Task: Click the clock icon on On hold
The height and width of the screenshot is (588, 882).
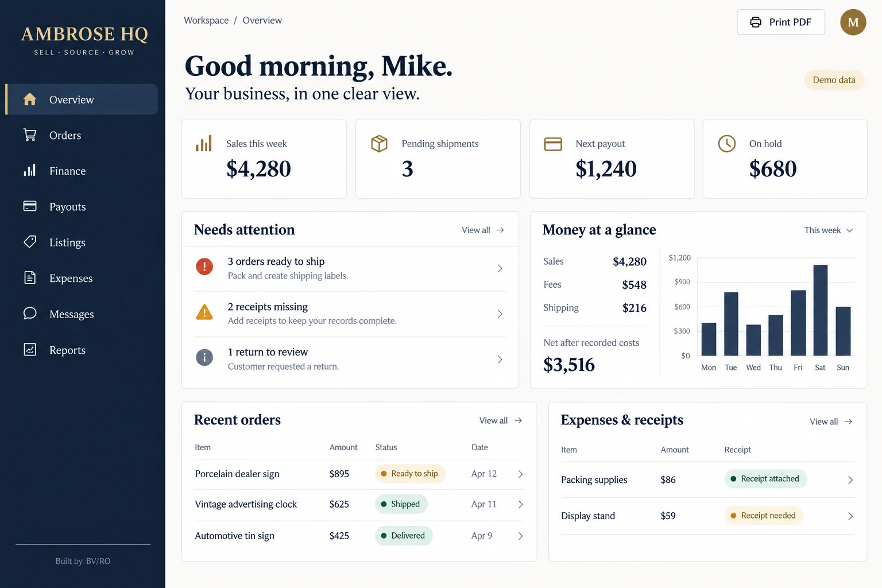Action: coord(727,144)
